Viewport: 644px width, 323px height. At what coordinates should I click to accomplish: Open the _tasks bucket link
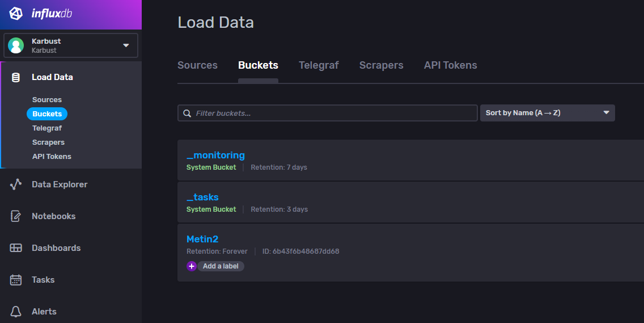pyautogui.click(x=202, y=197)
